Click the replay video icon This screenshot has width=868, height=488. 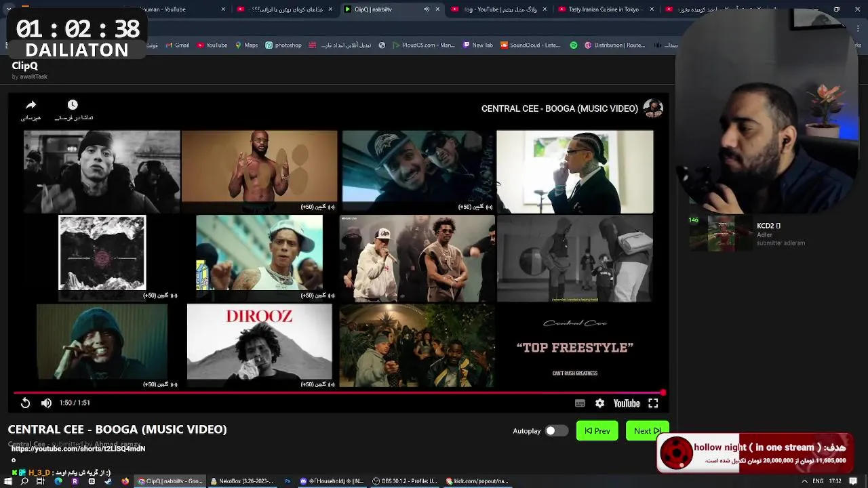click(25, 403)
